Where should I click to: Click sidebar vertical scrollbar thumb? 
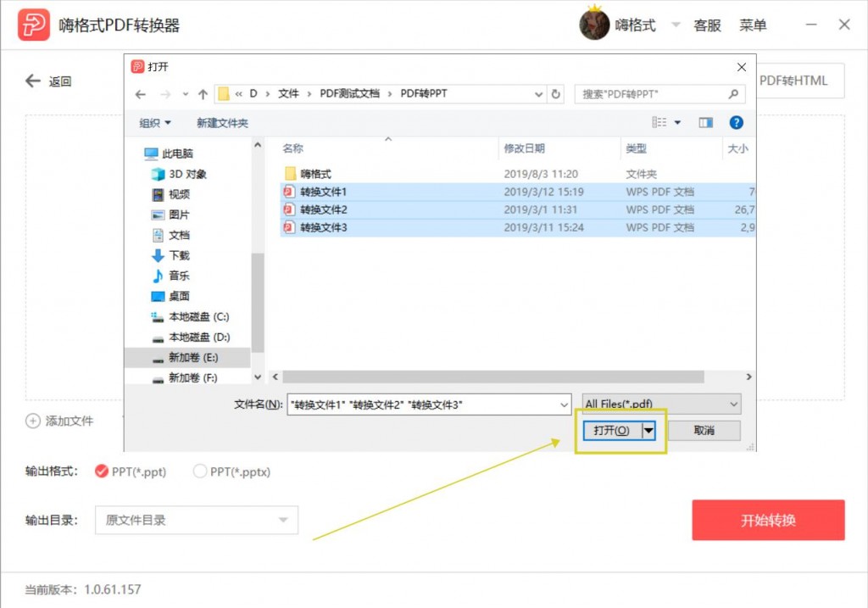257,303
